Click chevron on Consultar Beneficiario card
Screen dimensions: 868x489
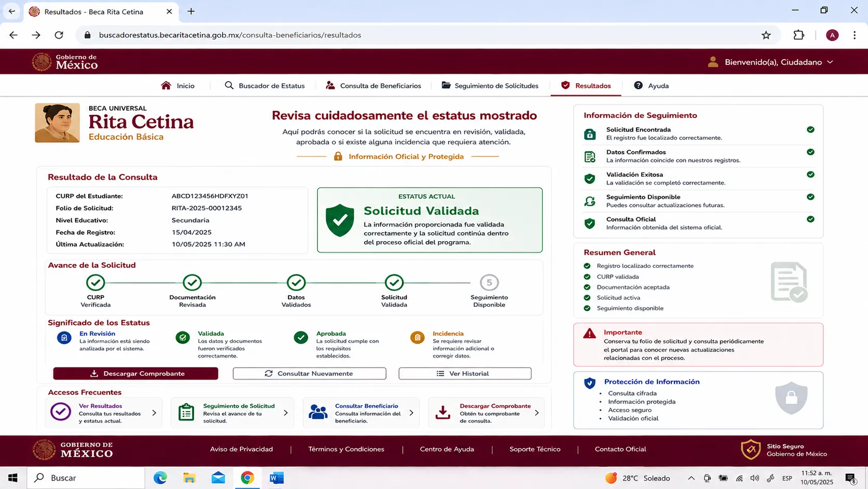411,413
